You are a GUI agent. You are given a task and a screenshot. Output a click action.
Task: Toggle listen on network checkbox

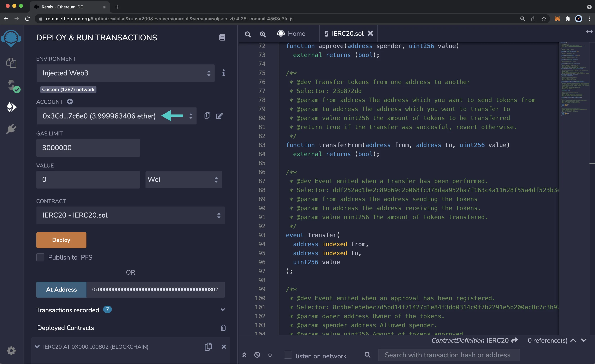288,355
